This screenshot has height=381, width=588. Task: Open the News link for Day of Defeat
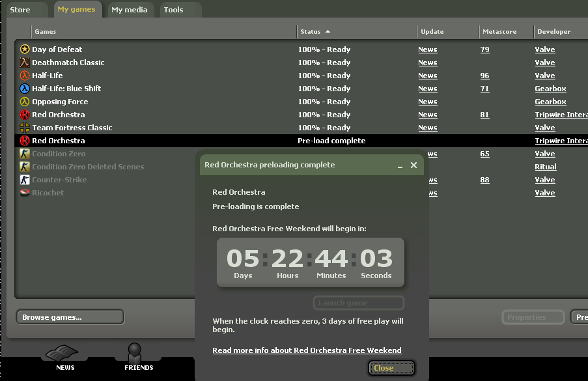428,49
